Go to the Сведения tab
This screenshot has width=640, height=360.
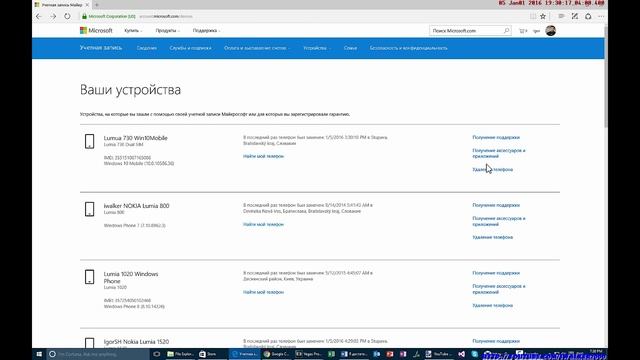pyautogui.click(x=147, y=48)
